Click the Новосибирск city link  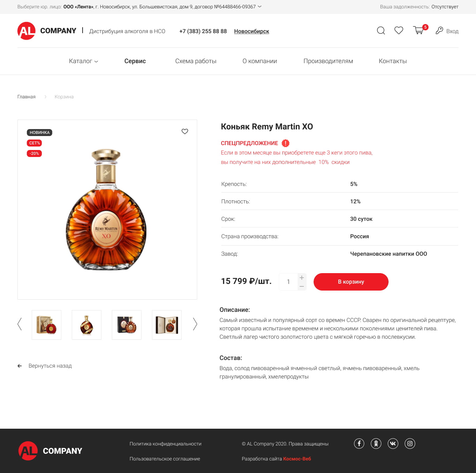pos(252,31)
